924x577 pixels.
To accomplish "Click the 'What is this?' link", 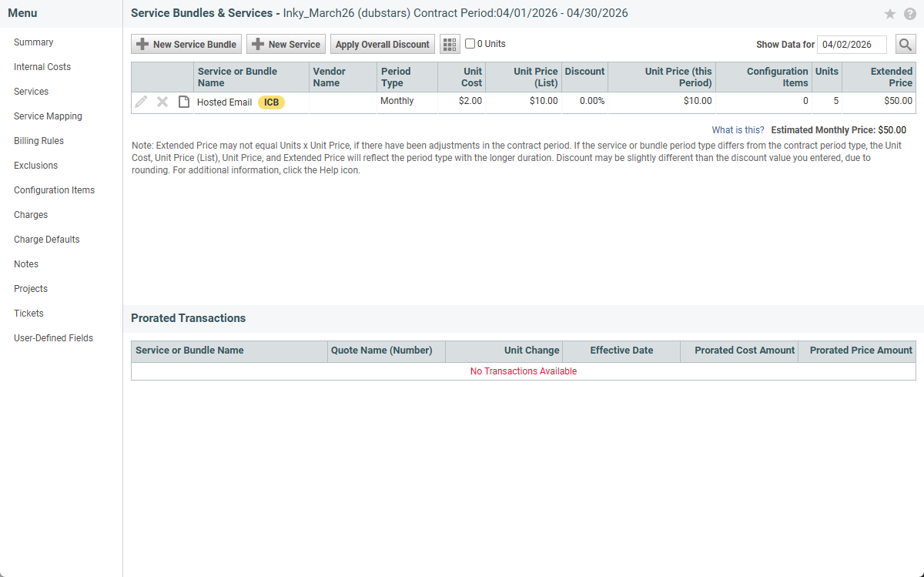I will pyautogui.click(x=738, y=130).
